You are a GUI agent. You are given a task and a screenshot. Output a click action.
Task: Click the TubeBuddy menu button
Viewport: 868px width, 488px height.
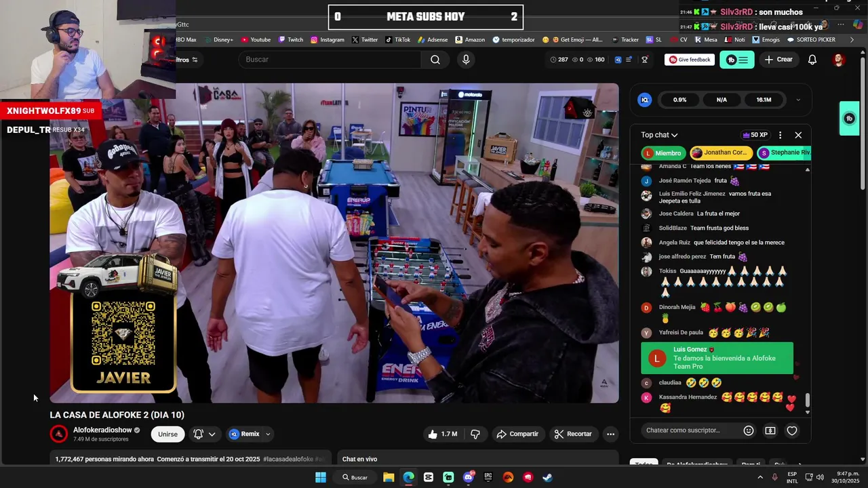[737, 60]
